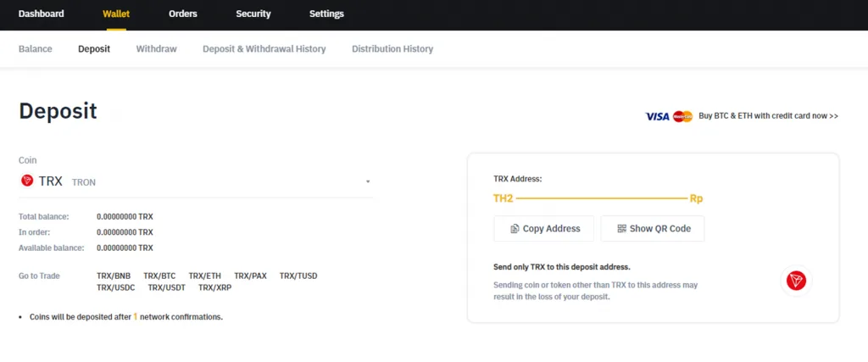Open the TRX/XRP trading pair
Viewport: 868px width, 362px height.
pos(214,287)
